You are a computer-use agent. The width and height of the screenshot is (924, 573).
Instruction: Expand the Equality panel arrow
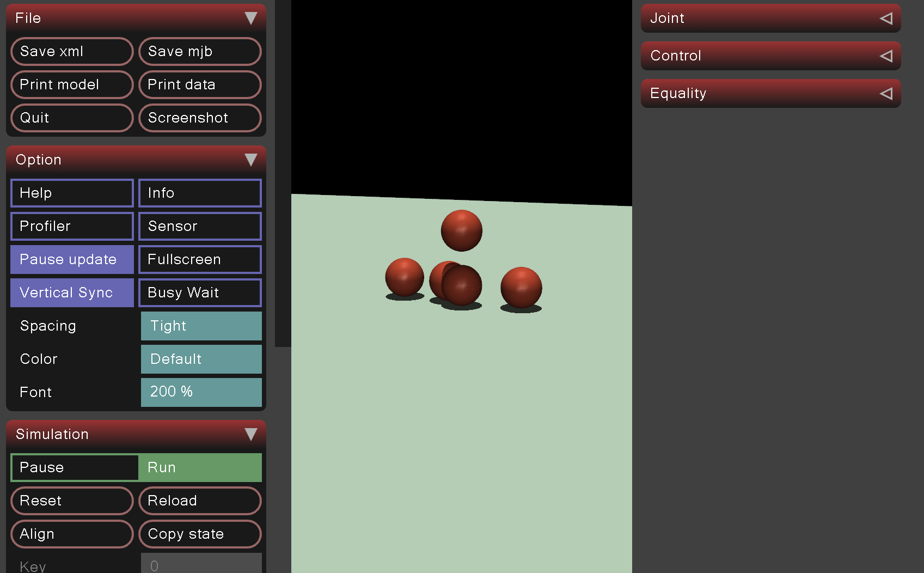click(x=886, y=94)
